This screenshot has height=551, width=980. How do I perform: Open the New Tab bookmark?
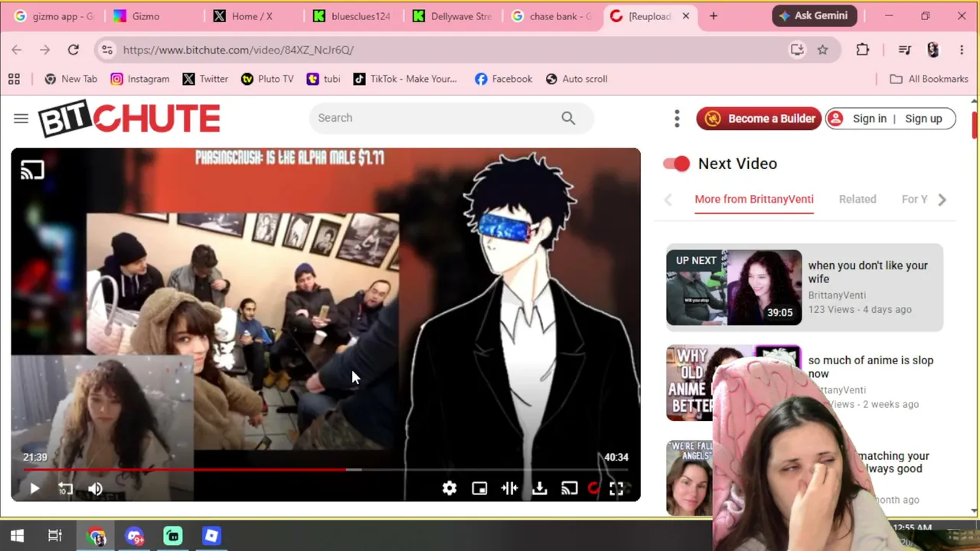[x=71, y=79]
